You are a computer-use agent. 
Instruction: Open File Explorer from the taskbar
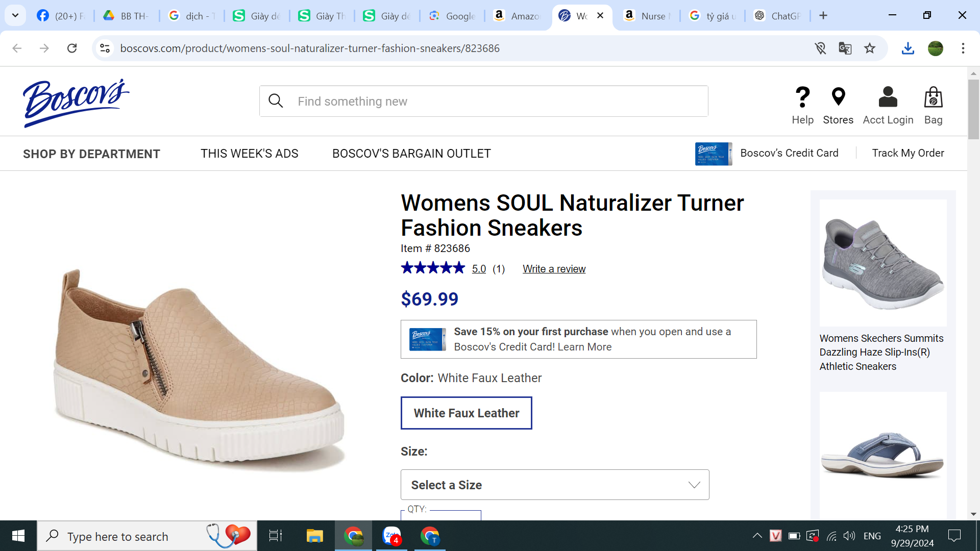[x=314, y=536]
